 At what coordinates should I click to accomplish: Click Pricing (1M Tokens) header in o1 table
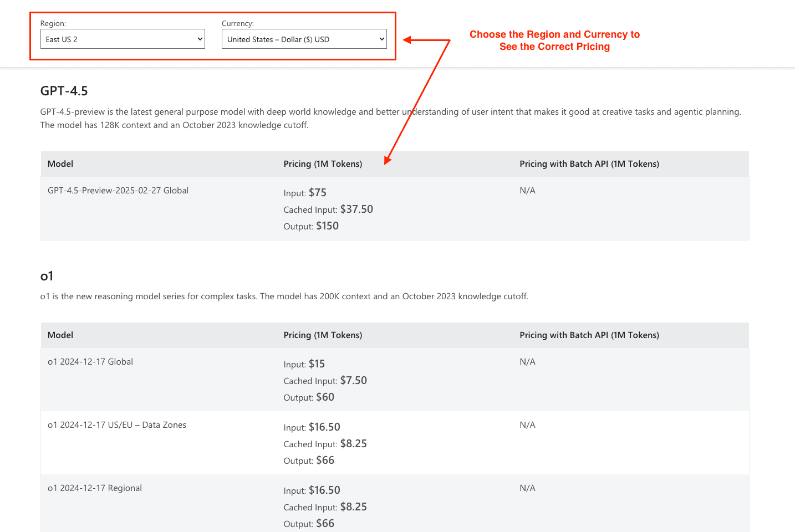coord(323,335)
